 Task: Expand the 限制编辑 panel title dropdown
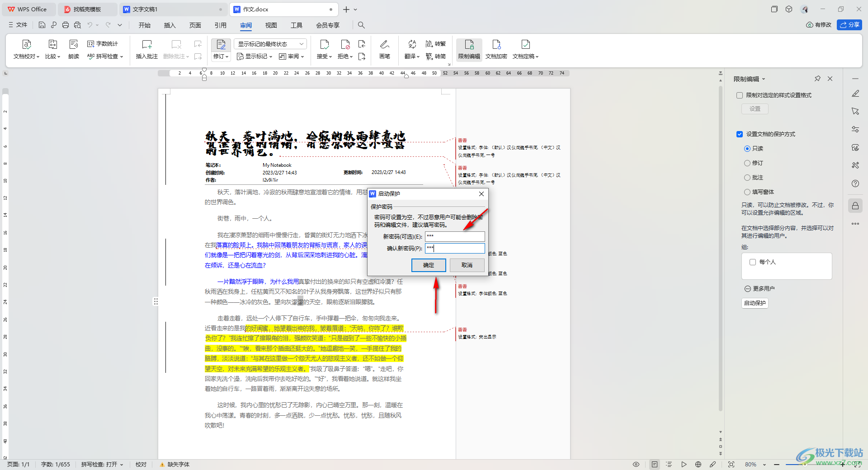coord(764,79)
